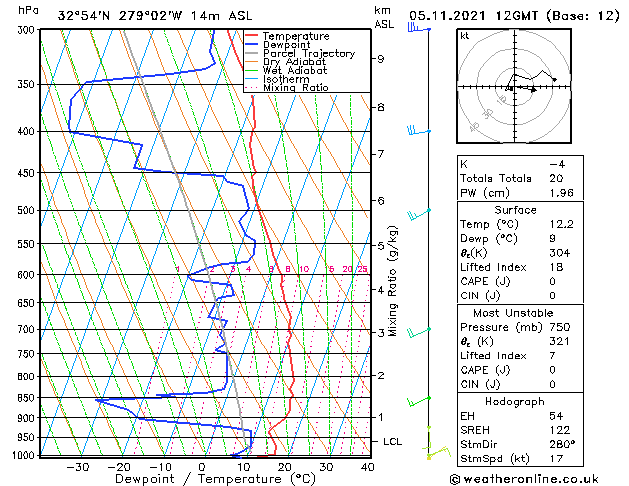629x486 pixels.
Task: Click the yellow surface wind barb
Action: (439, 452)
